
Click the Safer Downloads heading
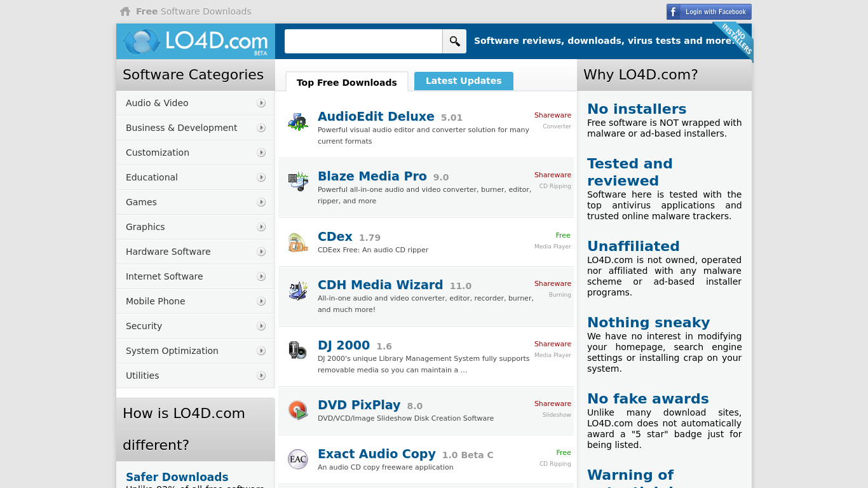tap(177, 477)
